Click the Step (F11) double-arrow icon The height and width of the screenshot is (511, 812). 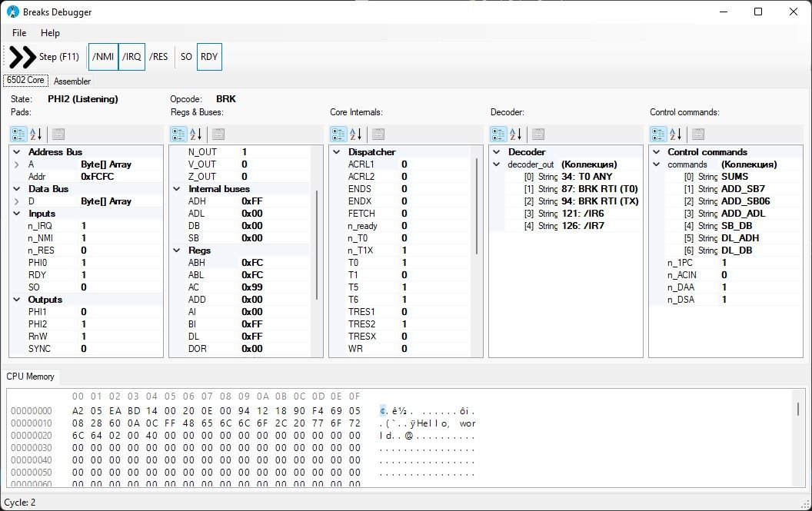coord(23,57)
